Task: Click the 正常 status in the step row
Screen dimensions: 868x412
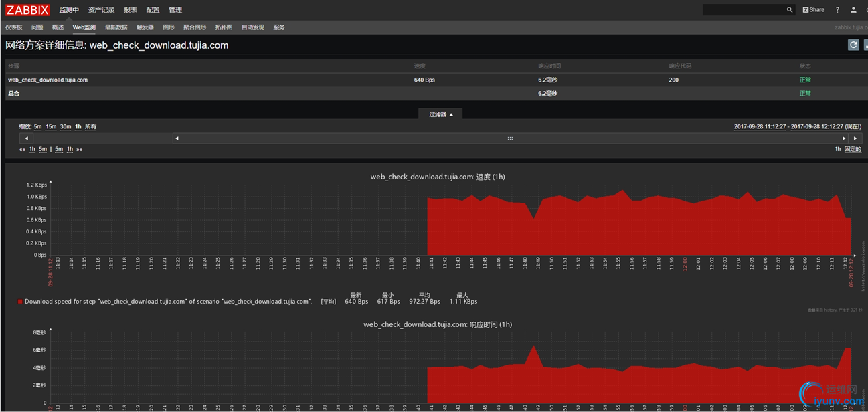Action: click(x=805, y=80)
